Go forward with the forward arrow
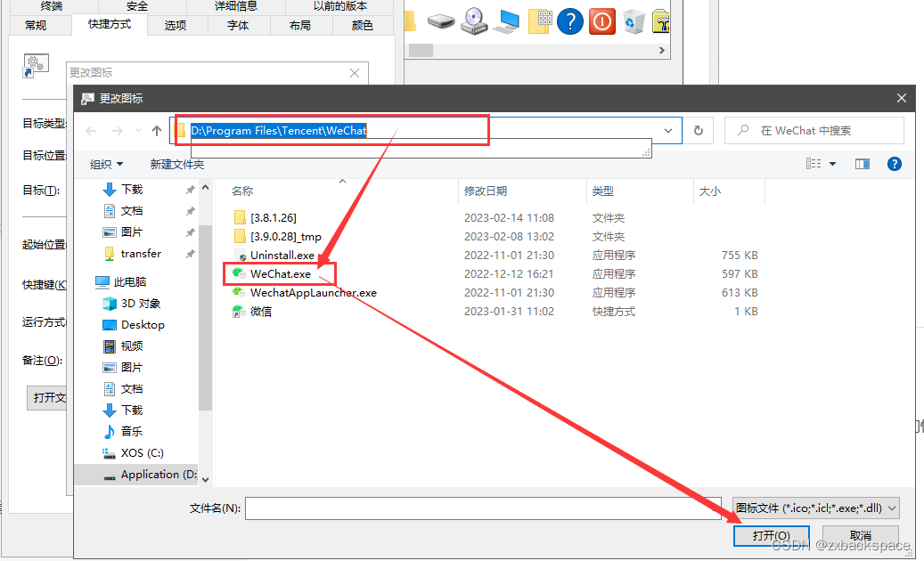 (x=118, y=131)
